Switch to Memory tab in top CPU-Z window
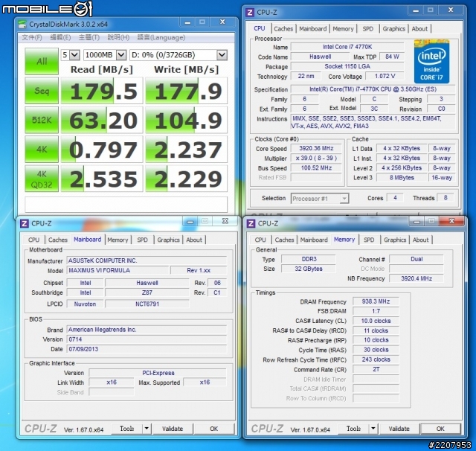Image resolution: width=476 pixels, height=451 pixels. [x=343, y=29]
